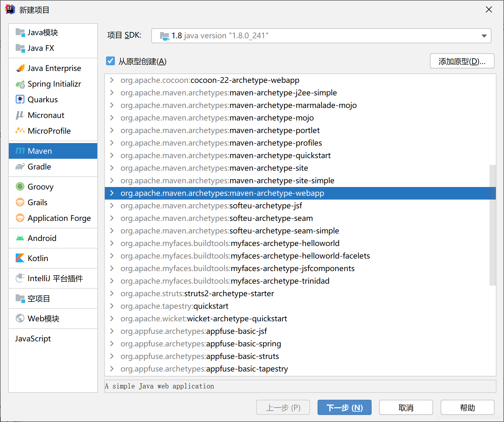Select JavaScript project type

click(53, 339)
